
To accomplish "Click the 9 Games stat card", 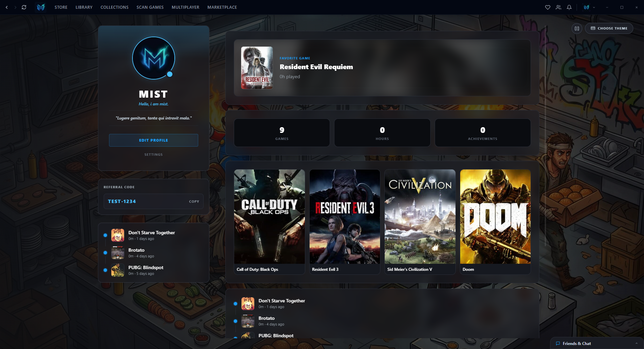I will point(282,133).
